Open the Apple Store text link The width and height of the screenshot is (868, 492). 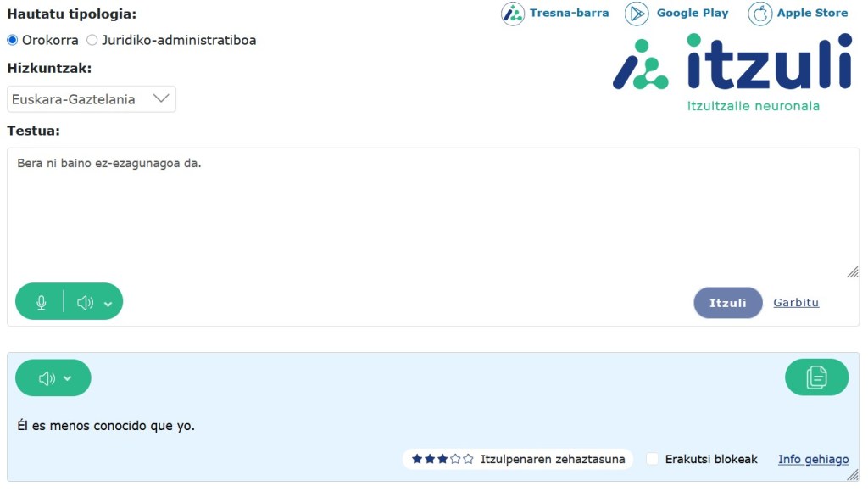(x=812, y=13)
